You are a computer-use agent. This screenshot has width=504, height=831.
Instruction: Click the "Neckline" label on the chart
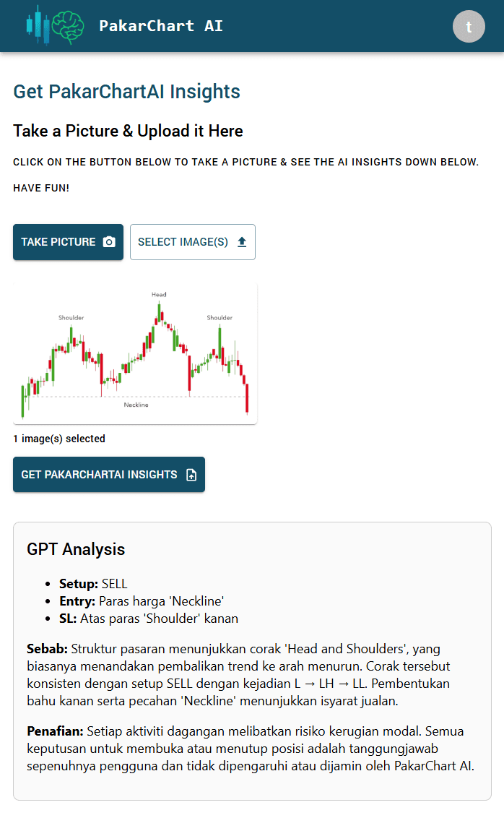(x=136, y=405)
